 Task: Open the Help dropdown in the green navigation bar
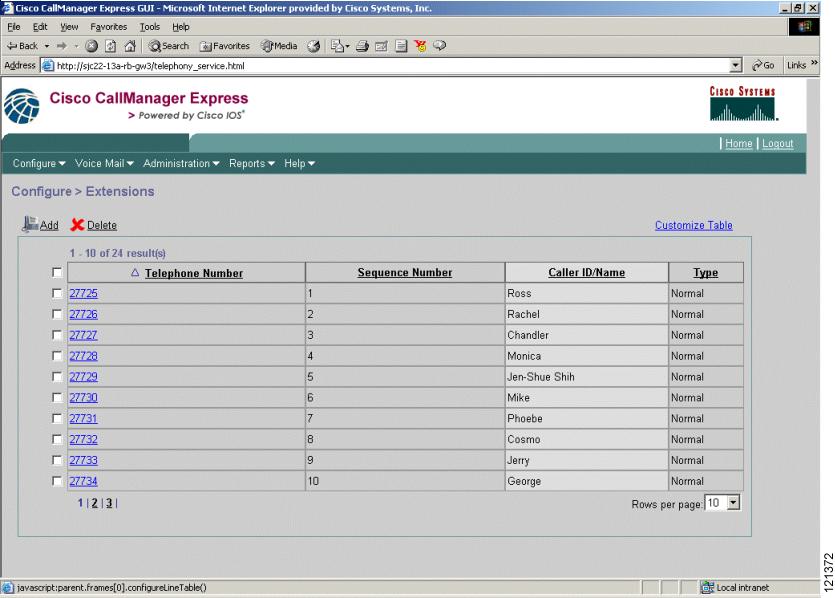coord(299,163)
